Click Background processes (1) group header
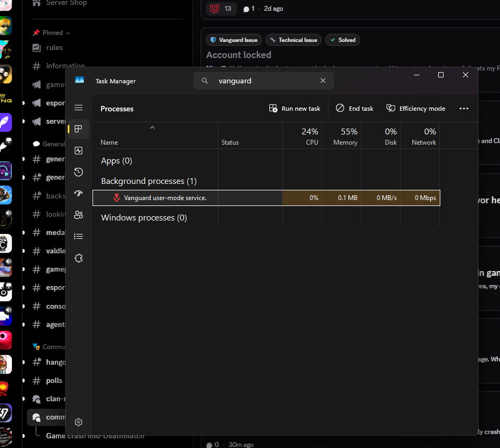Screen dimensions: 500x448 148,181
